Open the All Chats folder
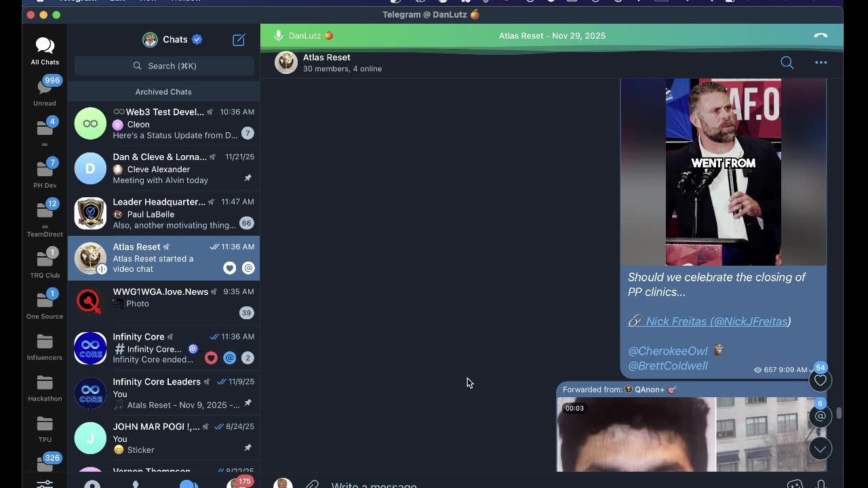 [45, 51]
